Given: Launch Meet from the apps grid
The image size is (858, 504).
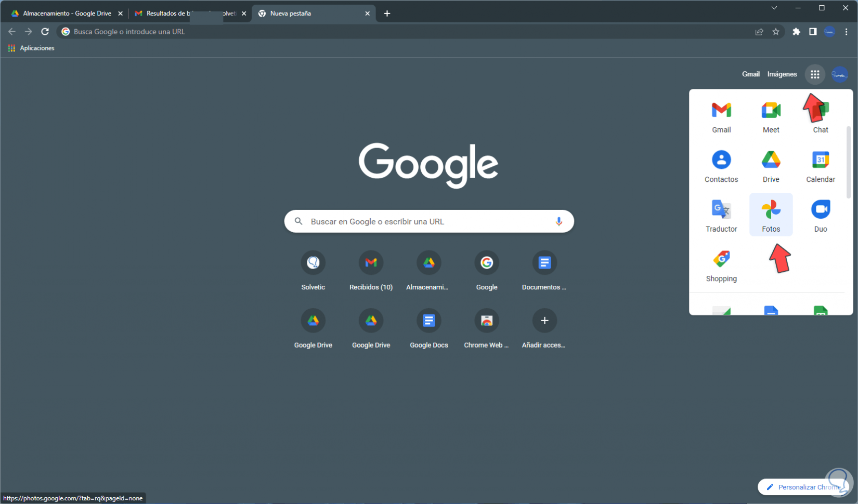Looking at the screenshot, I should pyautogui.click(x=771, y=117).
